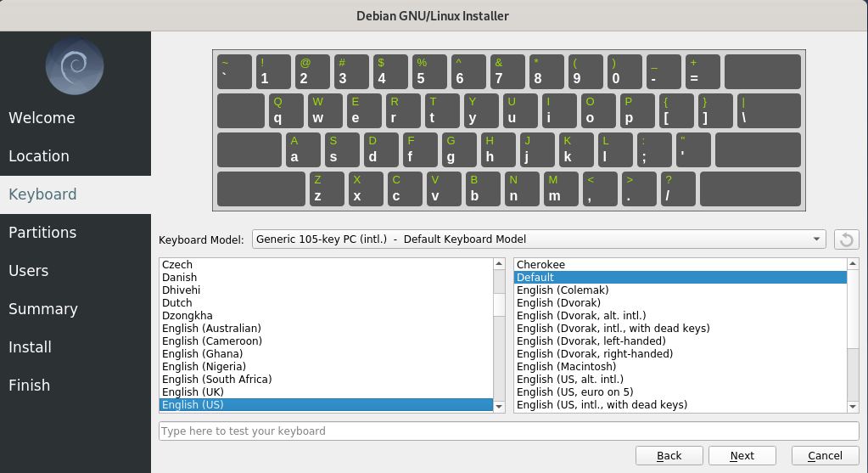This screenshot has width=868, height=473.
Task: Click the Next button
Action: 742,456
